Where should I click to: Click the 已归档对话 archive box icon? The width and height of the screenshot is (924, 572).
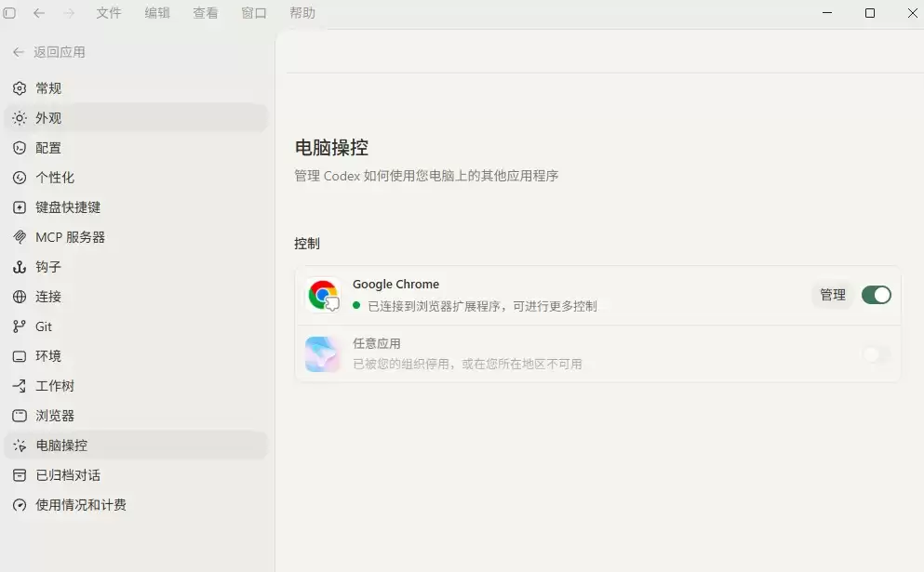click(20, 474)
